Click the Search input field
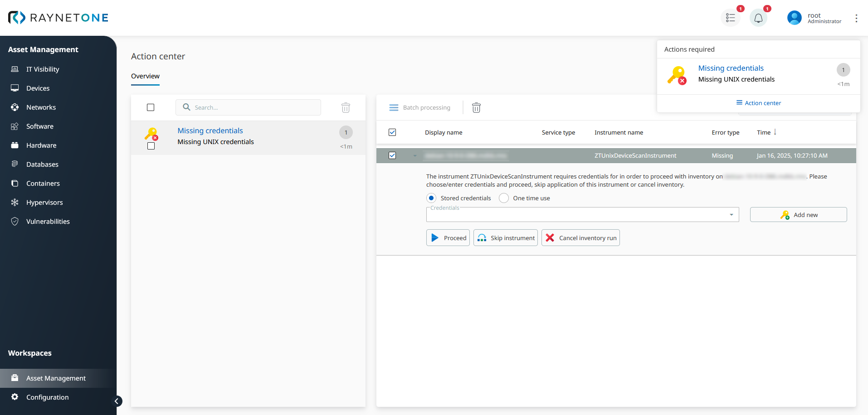The width and height of the screenshot is (868, 415). point(254,108)
